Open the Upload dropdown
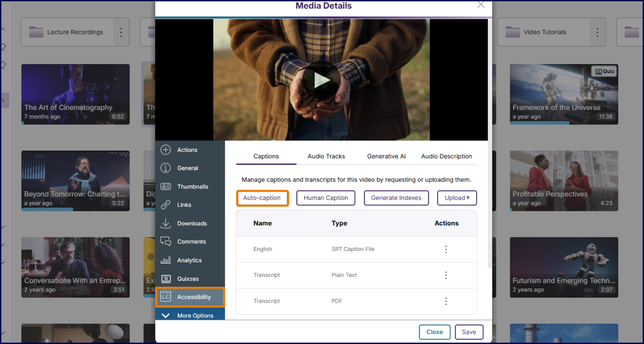Image resolution: width=644 pixels, height=344 pixels. coord(456,198)
